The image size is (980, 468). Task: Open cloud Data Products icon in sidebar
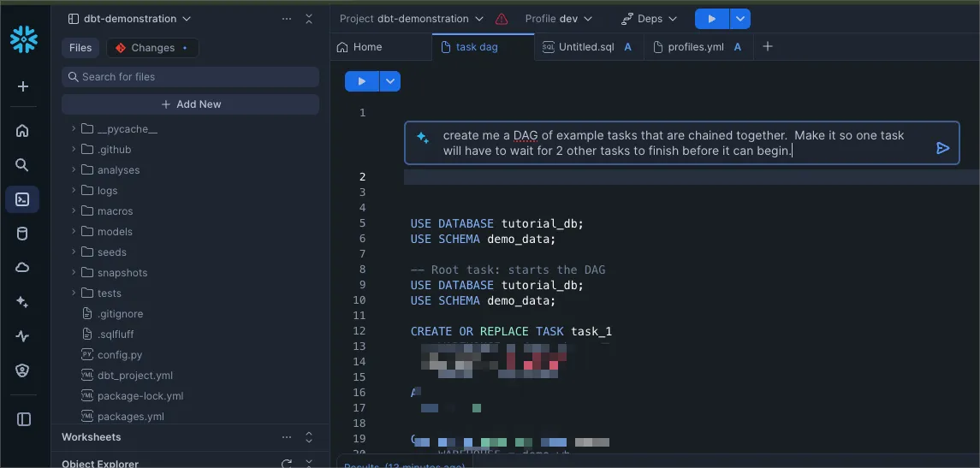tap(22, 268)
